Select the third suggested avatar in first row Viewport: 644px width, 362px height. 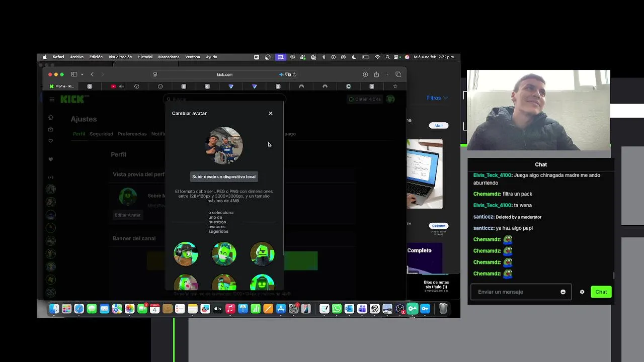[x=262, y=253]
